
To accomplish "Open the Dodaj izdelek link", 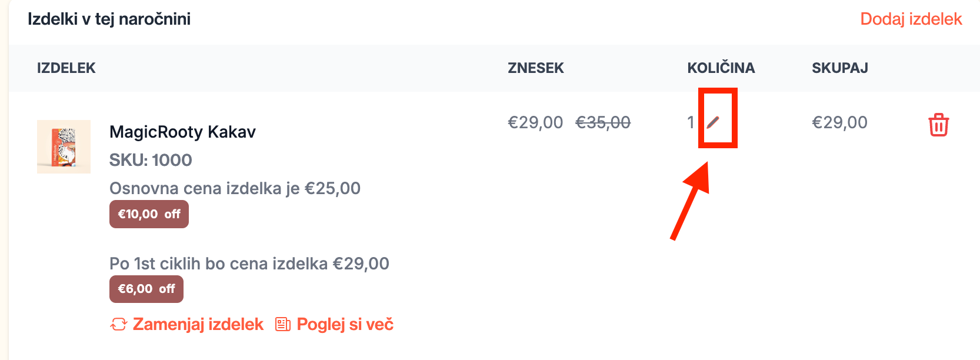I will [911, 19].
